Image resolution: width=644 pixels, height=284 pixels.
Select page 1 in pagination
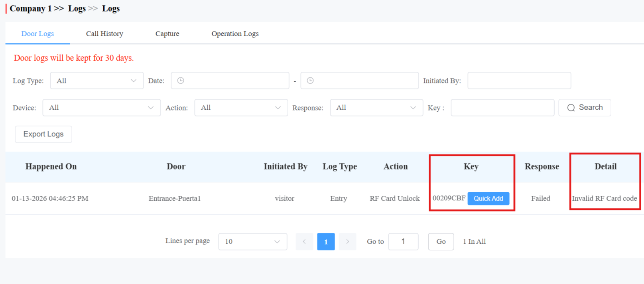point(326,242)
